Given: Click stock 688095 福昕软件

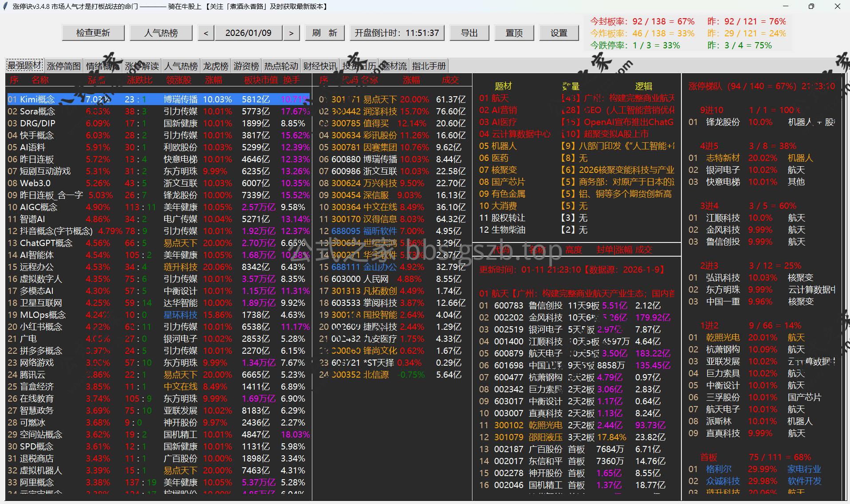Looking at the screenshot, I should 393,231.
